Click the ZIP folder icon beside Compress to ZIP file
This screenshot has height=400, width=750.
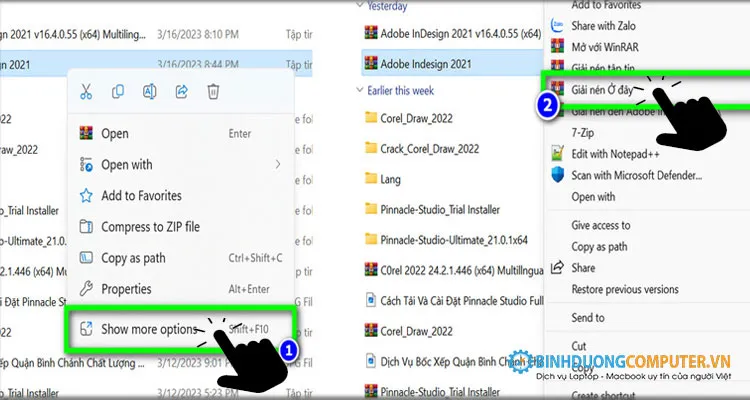(86, 227)
